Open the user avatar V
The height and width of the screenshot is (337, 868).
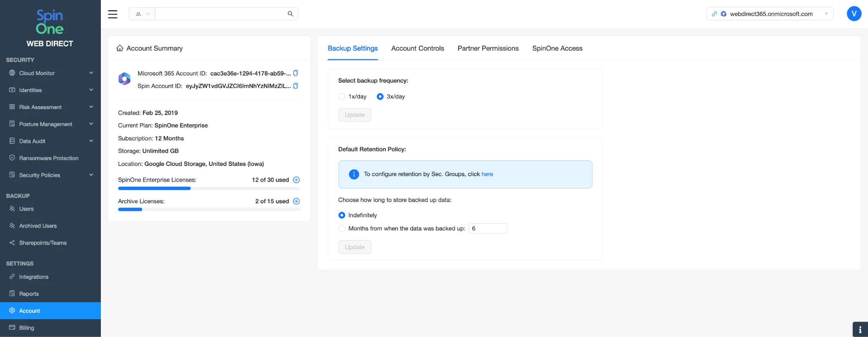854,14
